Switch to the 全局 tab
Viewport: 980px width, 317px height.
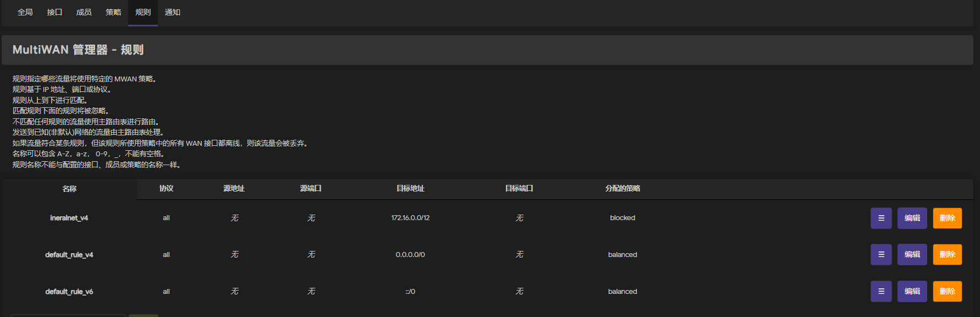25,12
